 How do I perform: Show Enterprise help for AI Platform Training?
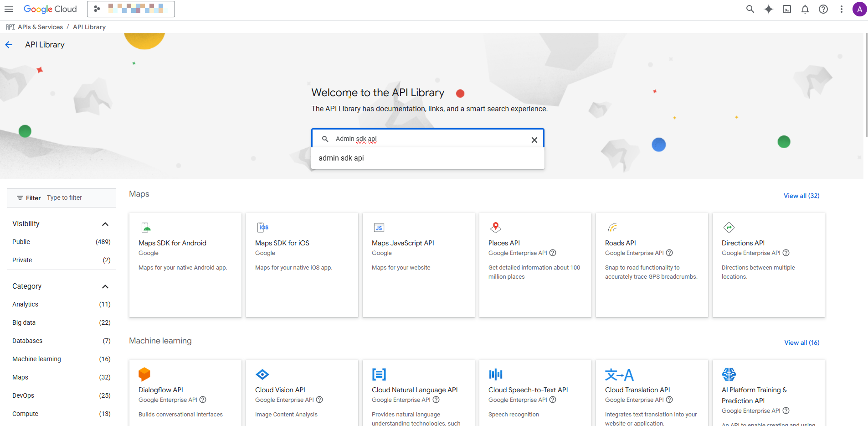(x=786, y=410)
